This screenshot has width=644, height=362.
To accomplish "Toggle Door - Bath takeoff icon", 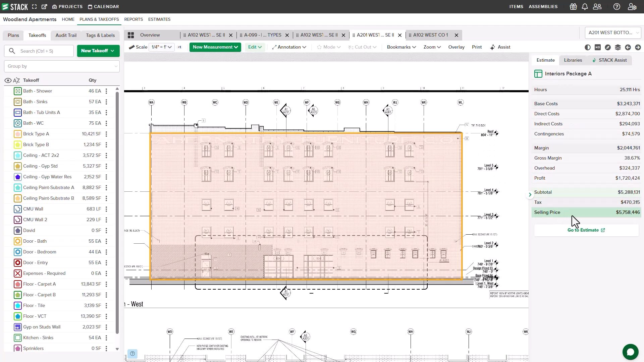I will pos(18,241).
